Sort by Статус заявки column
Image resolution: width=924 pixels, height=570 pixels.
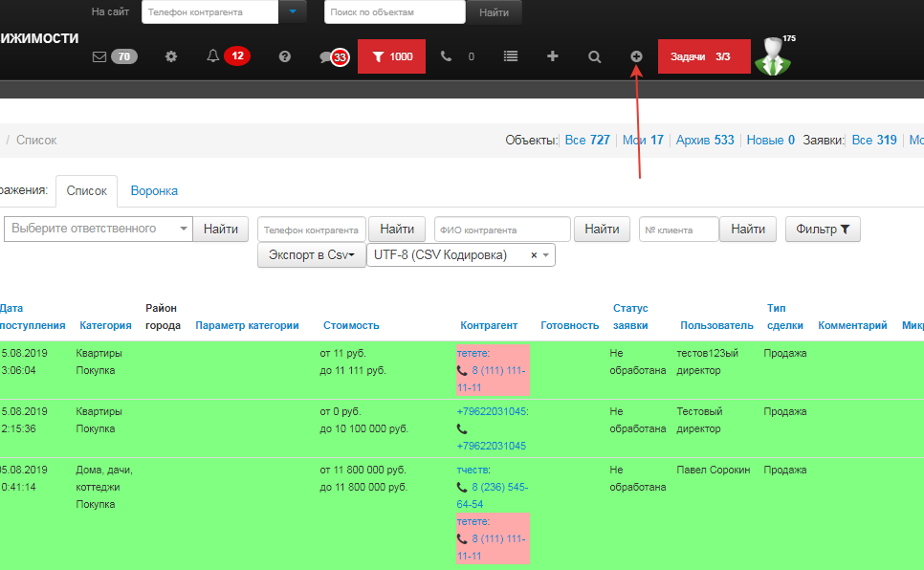[x=630, y=317]
